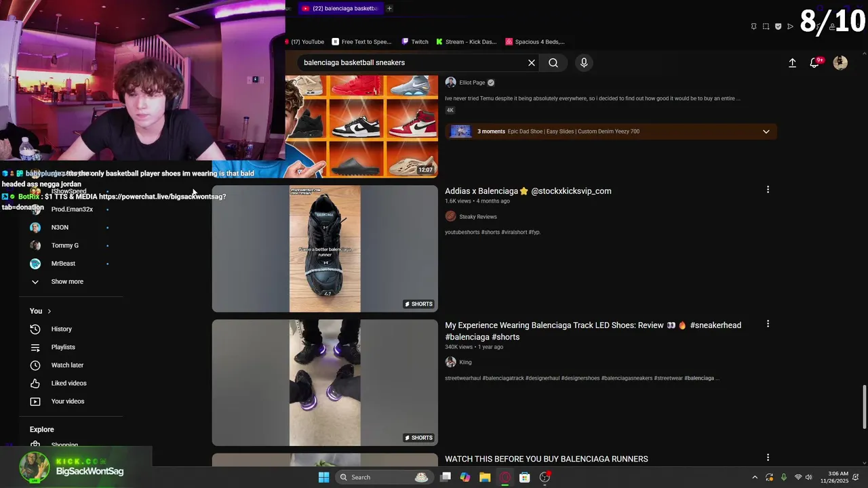
Task: Open File Explorer from the taskbar
Action: [485, 477]
